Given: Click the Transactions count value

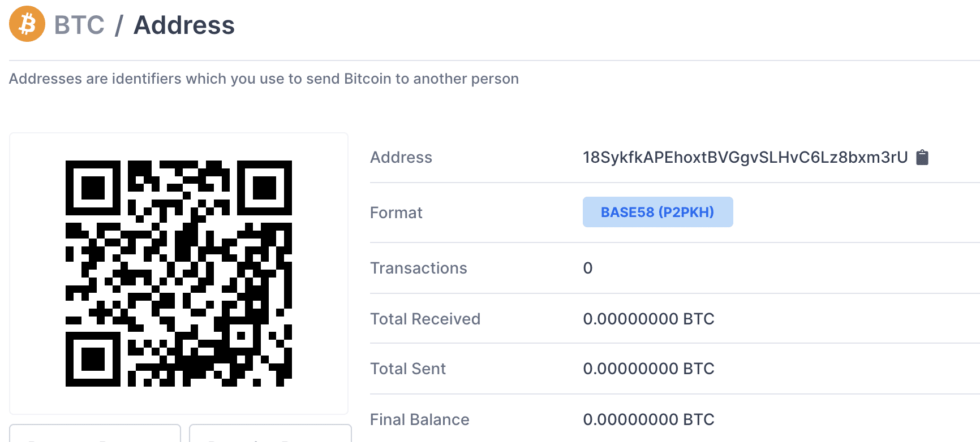Looking at the screenshot, I should [x=588, y=268].
